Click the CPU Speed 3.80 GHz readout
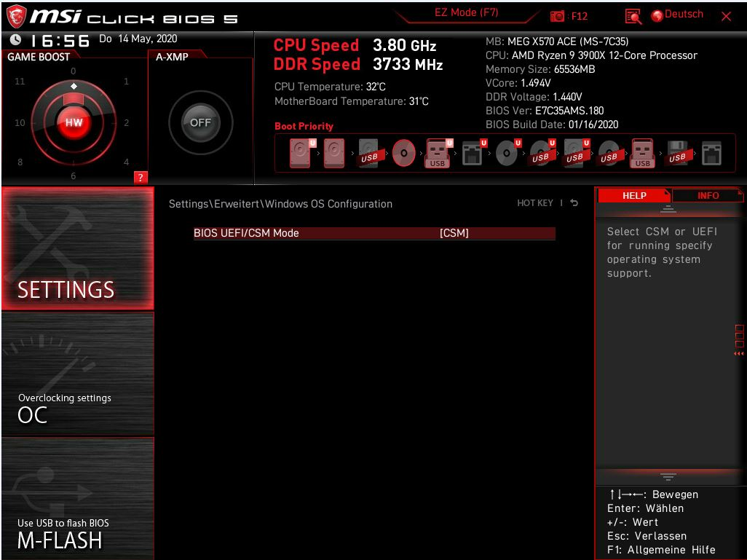Viewport: 747px width, 560px height. coord(355,45)
